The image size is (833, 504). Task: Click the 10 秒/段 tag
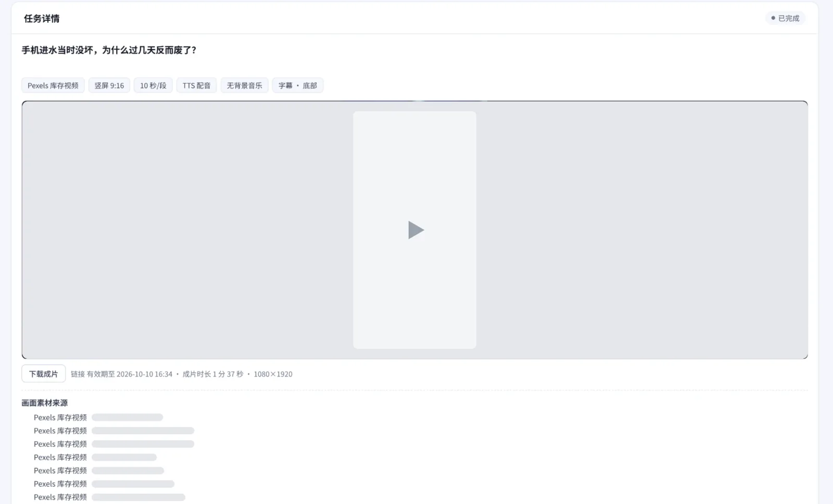153,86
